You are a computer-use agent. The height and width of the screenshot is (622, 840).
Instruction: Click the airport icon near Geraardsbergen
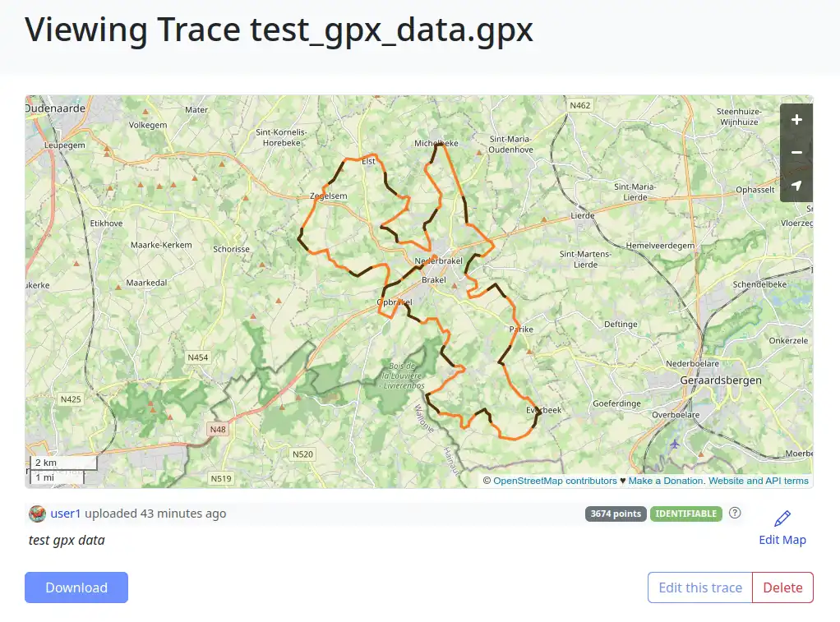coord(675,444)
